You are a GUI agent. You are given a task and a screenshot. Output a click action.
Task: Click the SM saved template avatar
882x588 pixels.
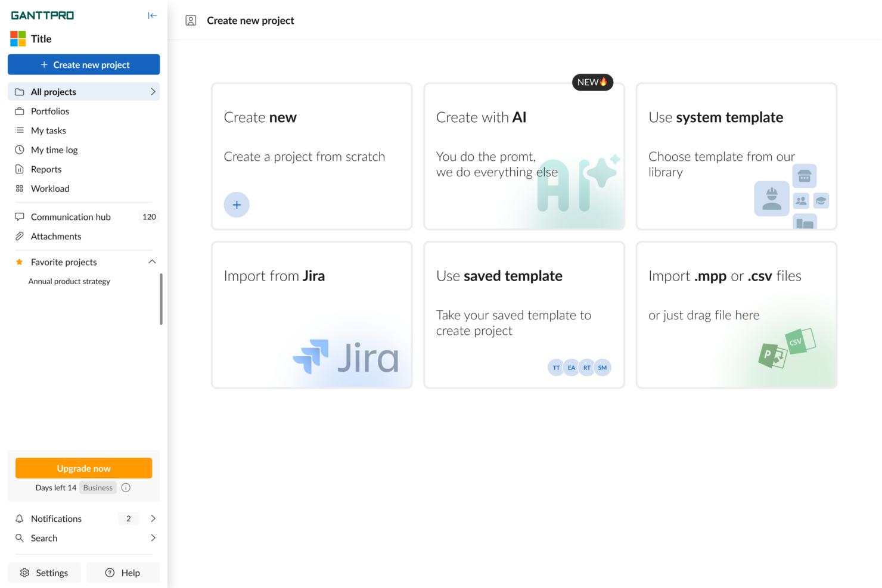[603, 368]
